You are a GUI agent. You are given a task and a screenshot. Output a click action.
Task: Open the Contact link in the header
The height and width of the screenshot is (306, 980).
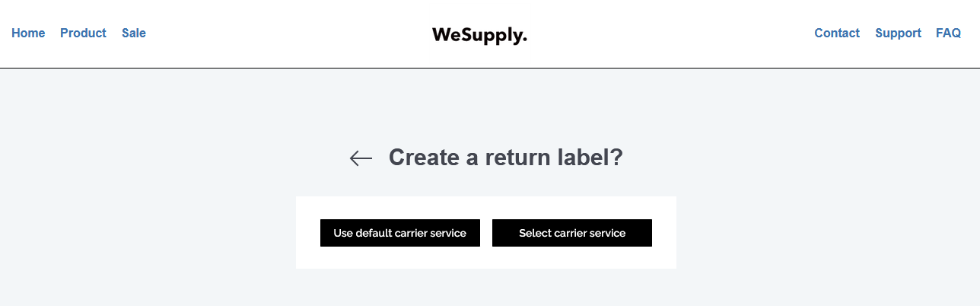point(837,33)
